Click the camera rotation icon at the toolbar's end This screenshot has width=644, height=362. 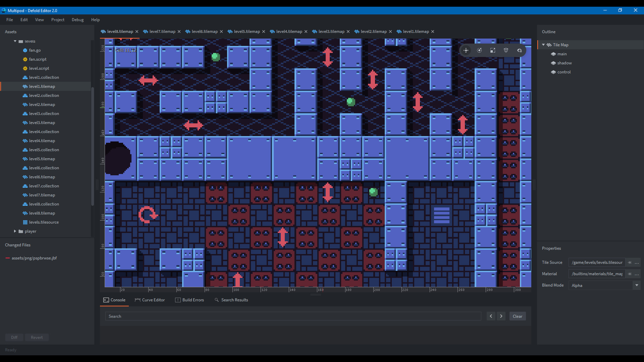(x=520, y=50)
